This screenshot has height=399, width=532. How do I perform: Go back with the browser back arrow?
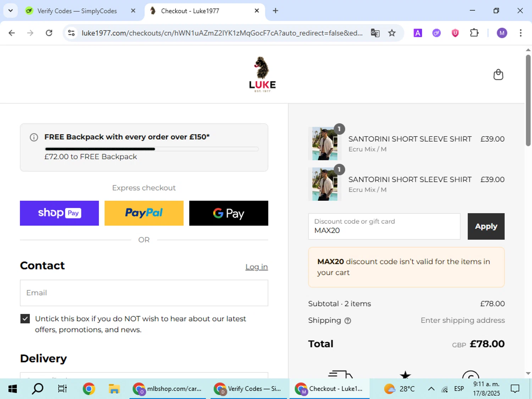click(x=12, y=33)
